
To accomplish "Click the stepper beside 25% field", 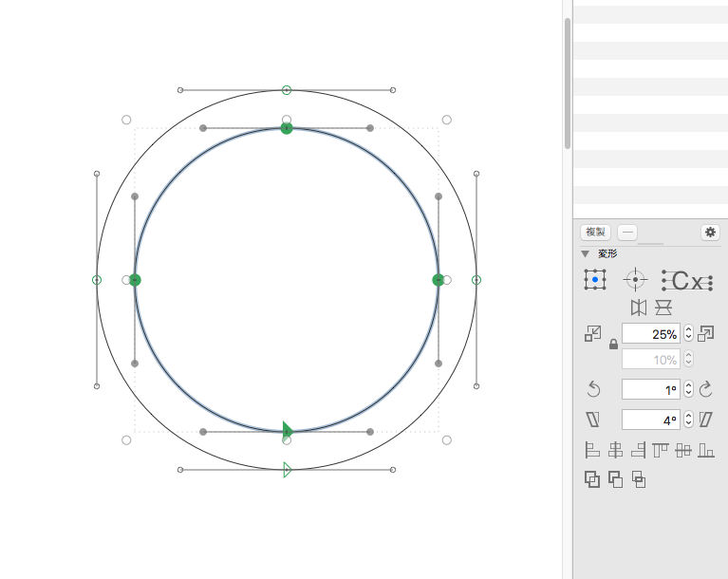I will tap(688, 333).
